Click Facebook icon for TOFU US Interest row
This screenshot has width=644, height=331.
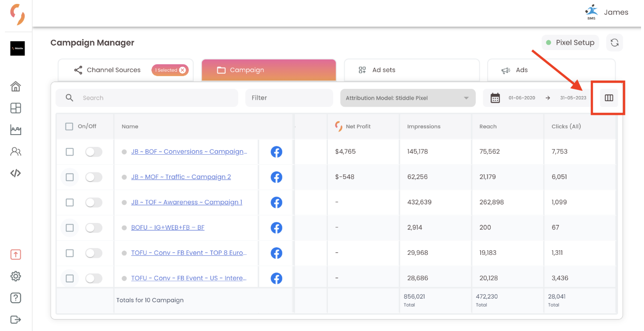[276, 278]
